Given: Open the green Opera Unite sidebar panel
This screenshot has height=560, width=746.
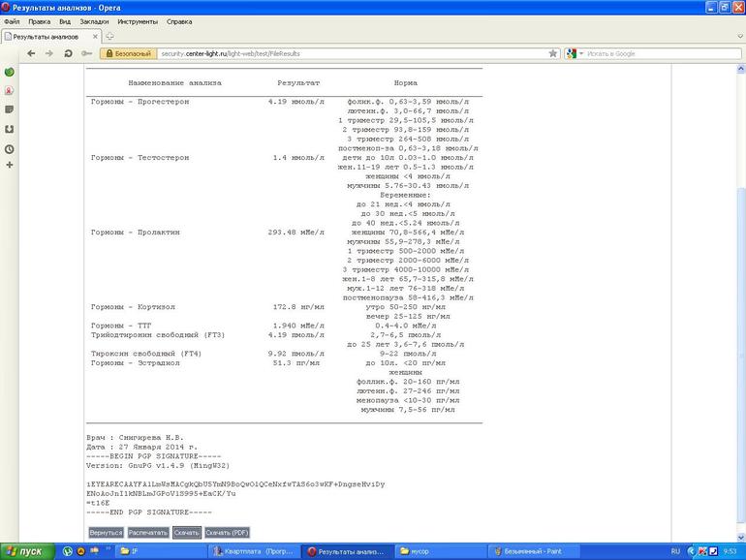Looking at the screenshot, I should pos(9,73).
